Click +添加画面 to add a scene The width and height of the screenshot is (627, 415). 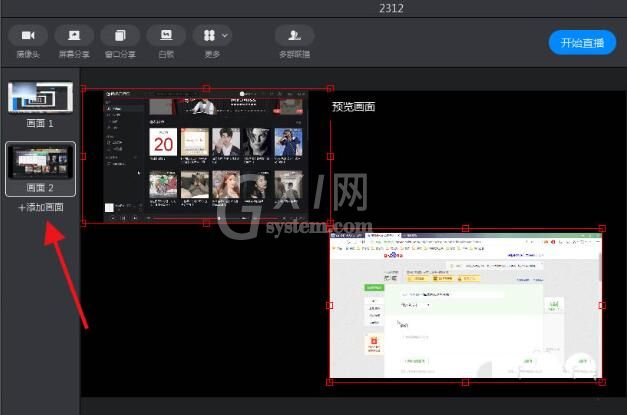click(41, 207)
